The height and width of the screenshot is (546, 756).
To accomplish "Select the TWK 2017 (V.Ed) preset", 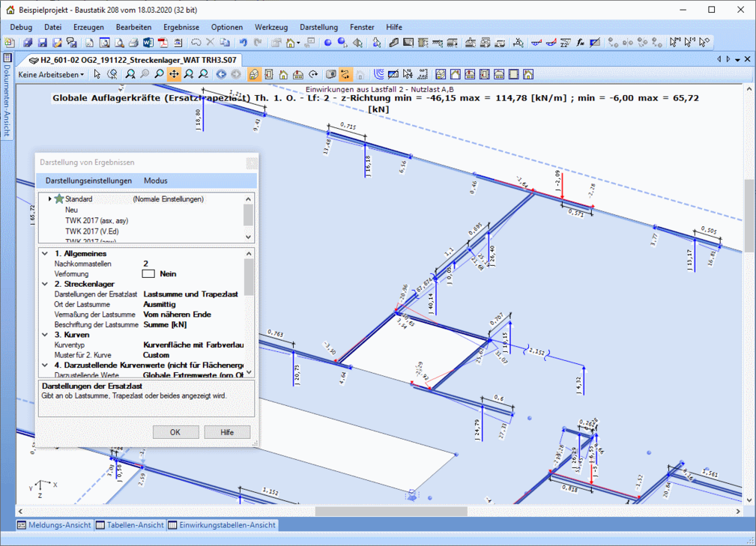I will tap(91, 231).
